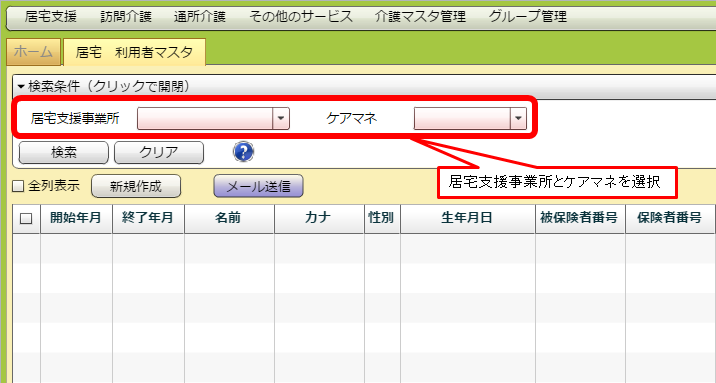Open the 訪問介護 menu

(x=126, y=17)
